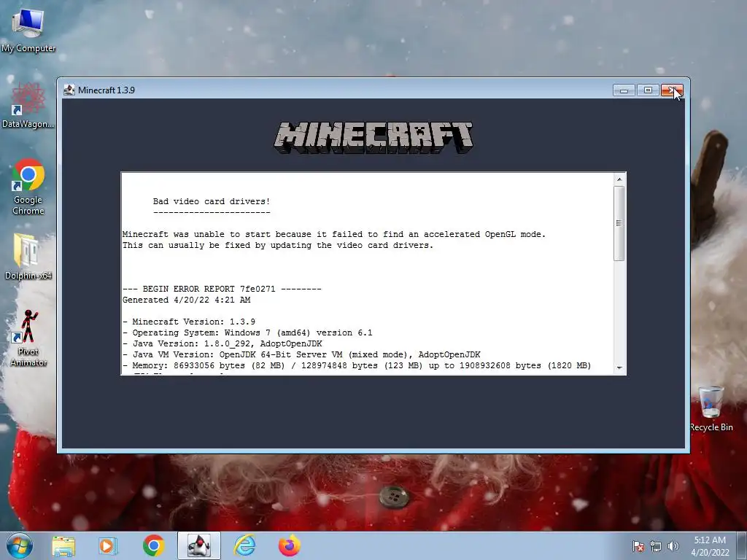Click 'Memory: 86933056 bytes' line
747x560 pixels.
357,366
